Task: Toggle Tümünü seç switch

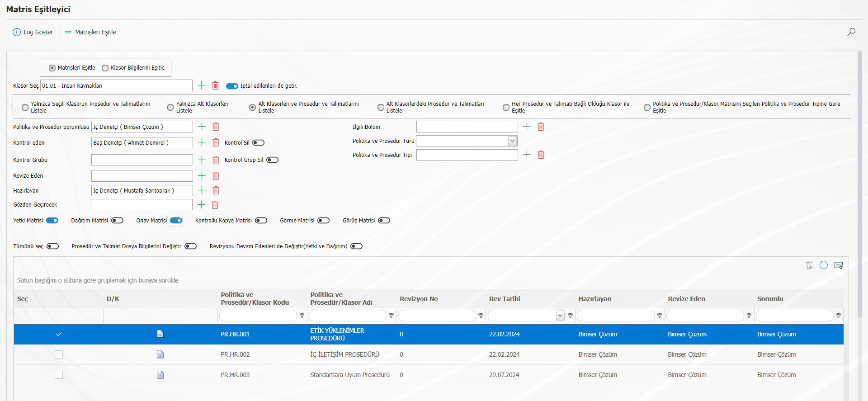Action: pos(53,246)
